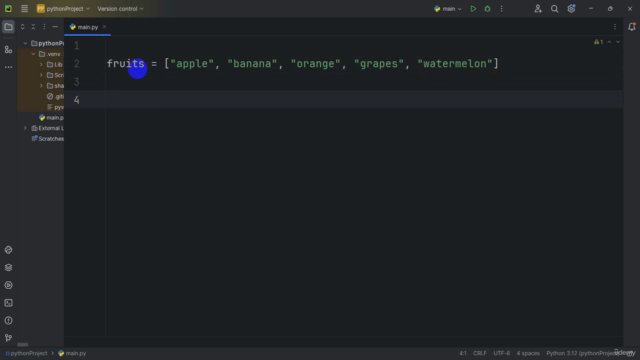Click line number 1 in the gutter
Image resolution: width=640 pixels, height=360 pixels.
[77, 46]
